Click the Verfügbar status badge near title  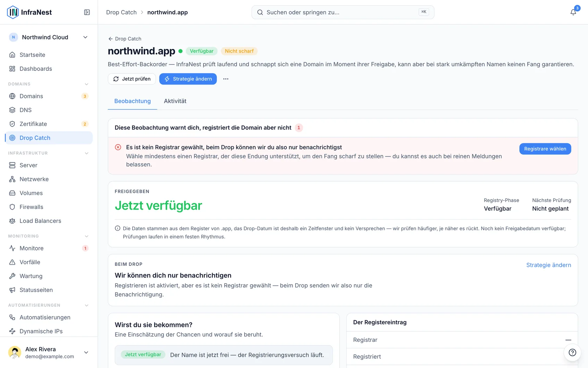tap(202, 51)
